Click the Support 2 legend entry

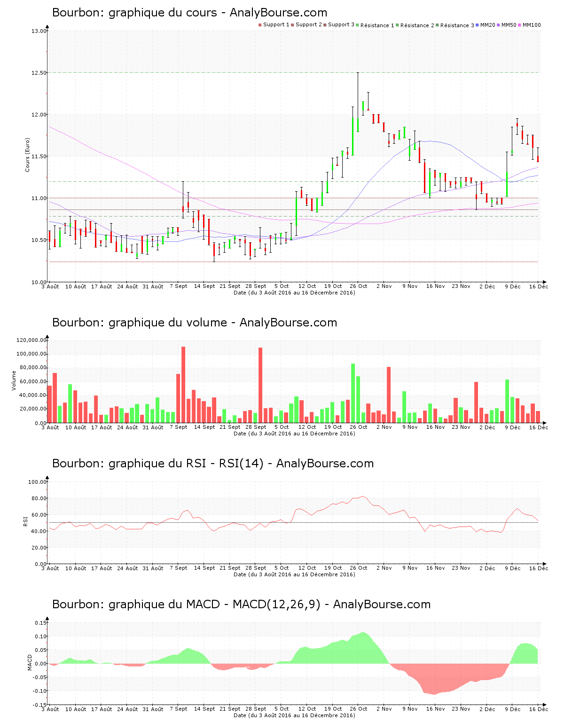[306, 25]
